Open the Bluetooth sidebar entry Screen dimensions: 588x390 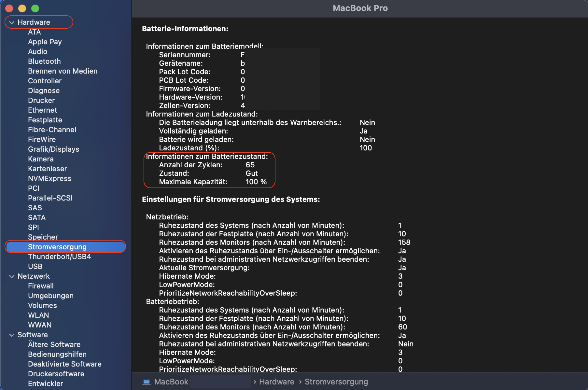pyautogui.click(x=44, y=61)
